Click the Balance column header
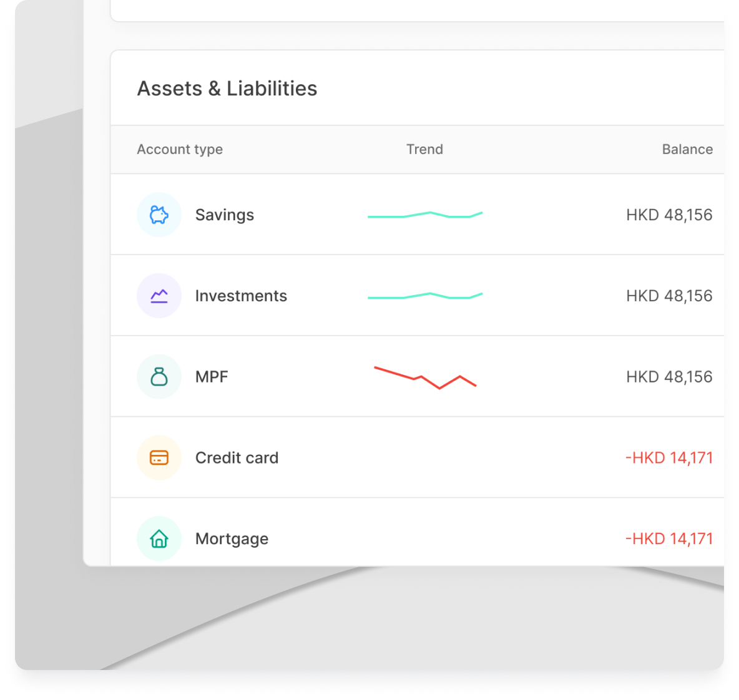Screen dimensions: 739x700 coord(687,149)
